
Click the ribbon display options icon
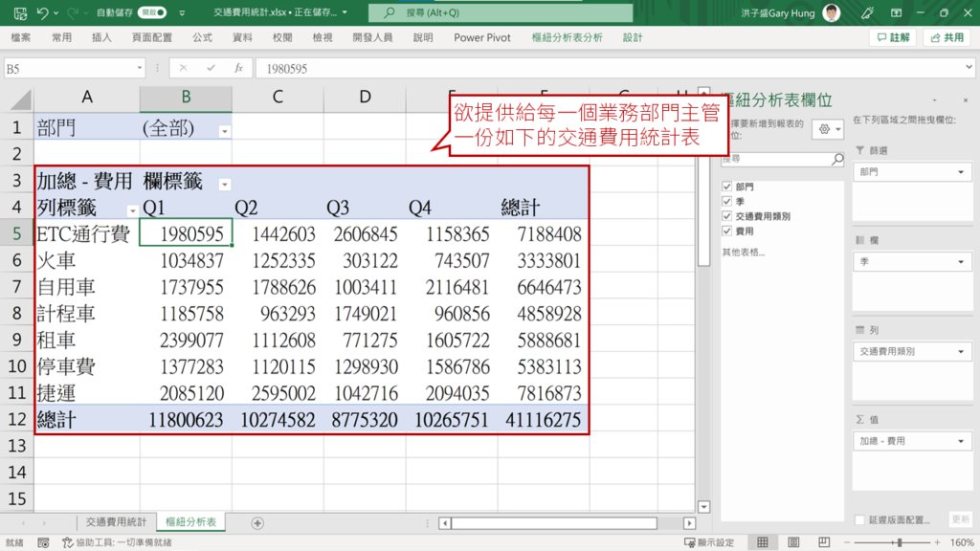pyautogui.click(x=896, y=12)
